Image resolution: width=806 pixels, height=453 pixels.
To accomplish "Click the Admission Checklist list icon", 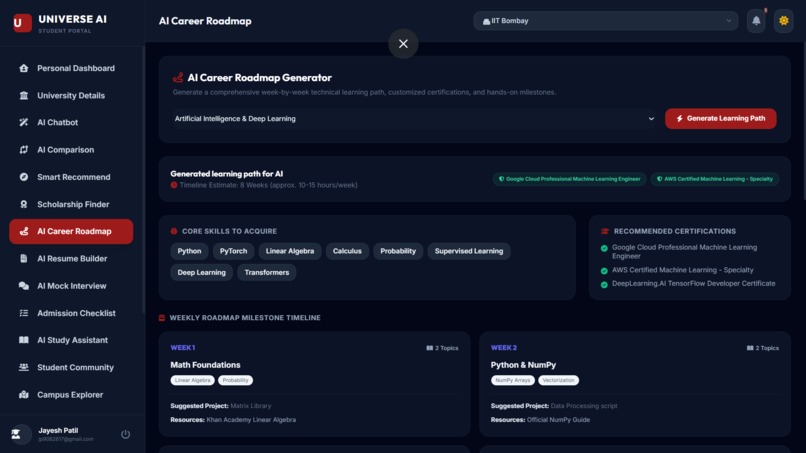I will 24,313.
